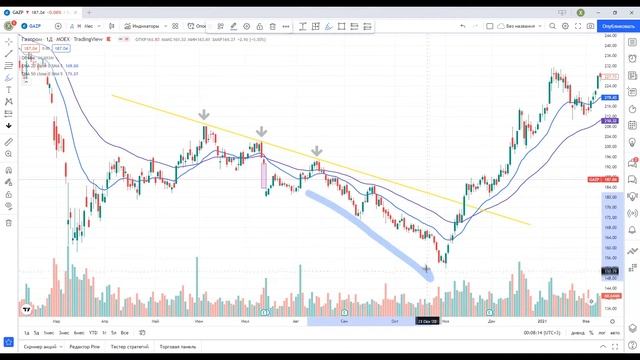Viewport: 640px width, 360px height.
Task: Hide all drawings with eye icon
Action: click(9, 206)
